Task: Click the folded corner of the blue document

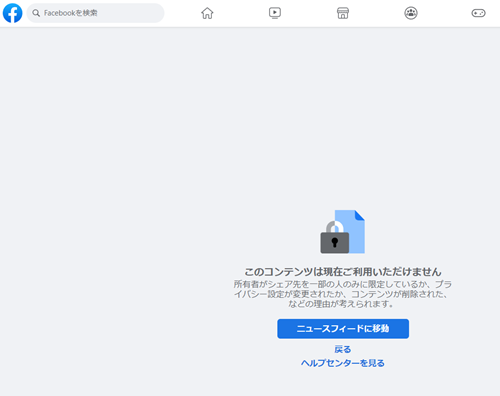Action: coord(360,215)
